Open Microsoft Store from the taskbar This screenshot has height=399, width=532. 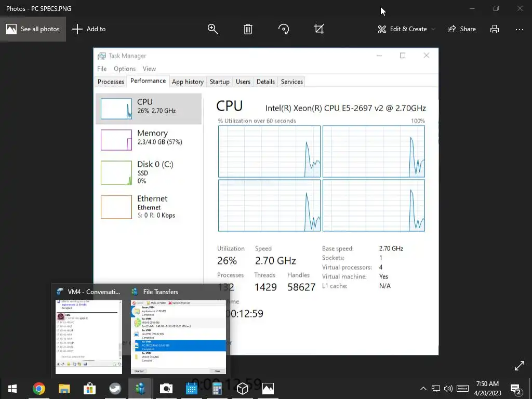(89, 389)
